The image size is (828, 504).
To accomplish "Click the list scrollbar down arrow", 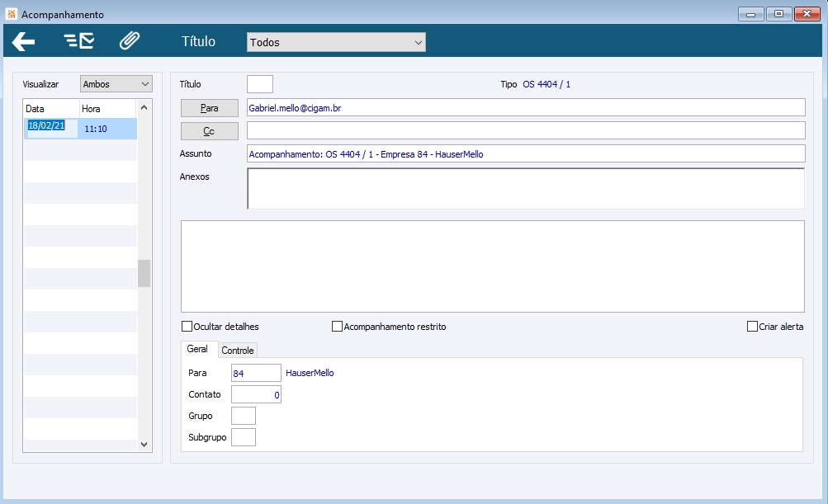I will click(x=144, y=445).
